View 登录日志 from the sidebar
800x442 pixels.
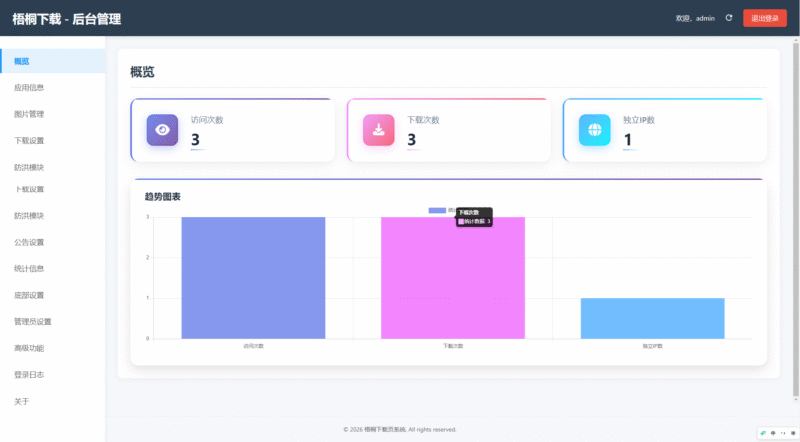[29, 375]
